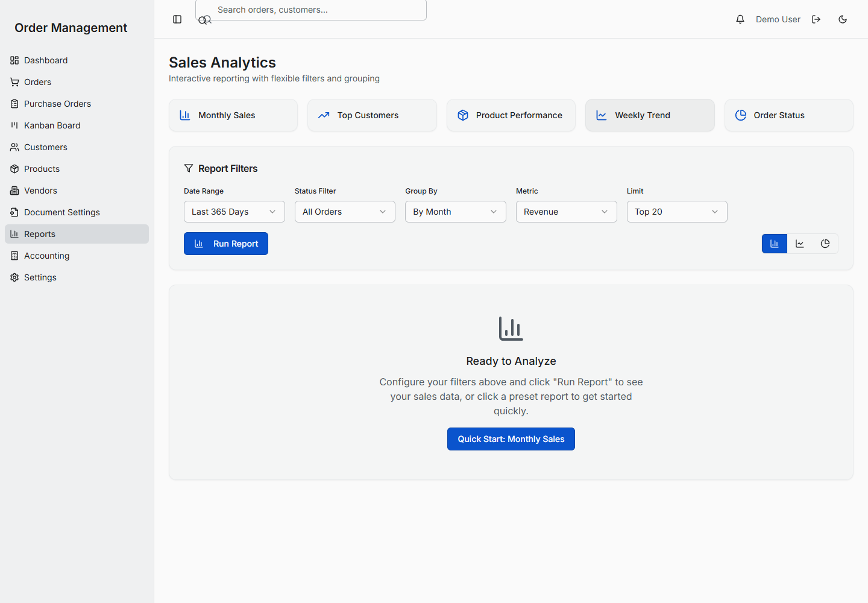Click the Purchase Orders clipboard icon

tap(14, 104)
